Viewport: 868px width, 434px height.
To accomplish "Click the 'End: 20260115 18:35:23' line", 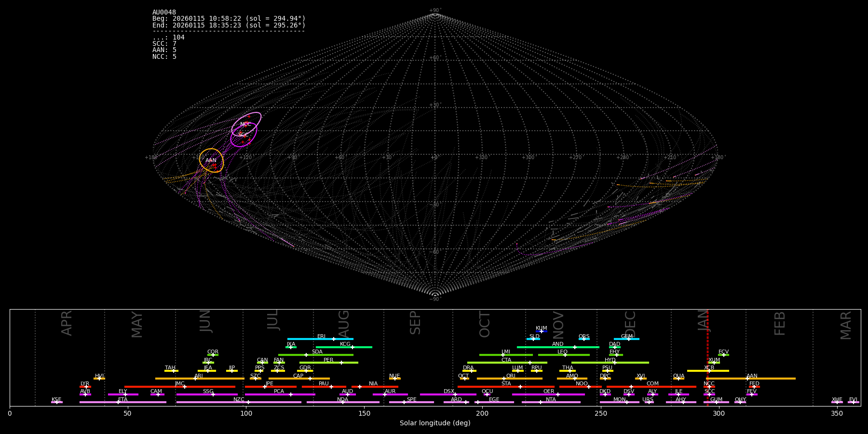I will 229,25.
